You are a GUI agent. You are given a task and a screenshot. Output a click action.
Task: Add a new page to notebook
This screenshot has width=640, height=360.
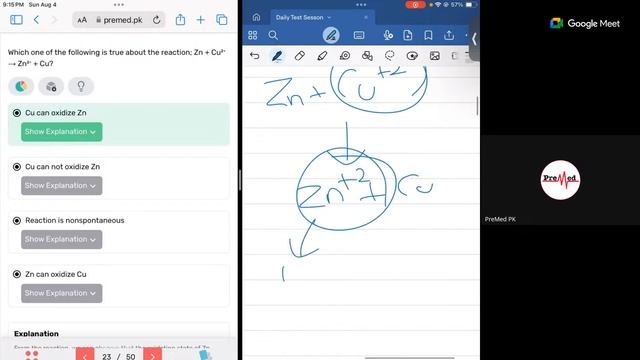(x=408, y=36)
